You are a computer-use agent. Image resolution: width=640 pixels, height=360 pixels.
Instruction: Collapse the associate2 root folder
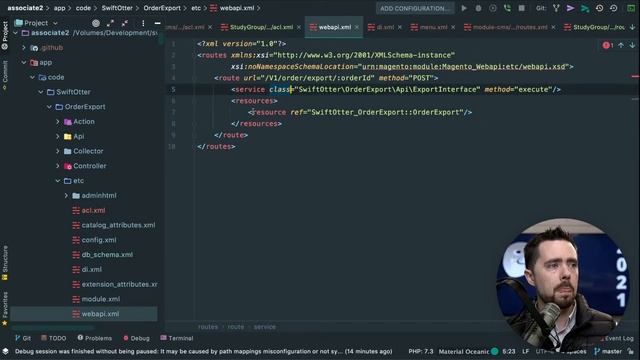[16, 33]
